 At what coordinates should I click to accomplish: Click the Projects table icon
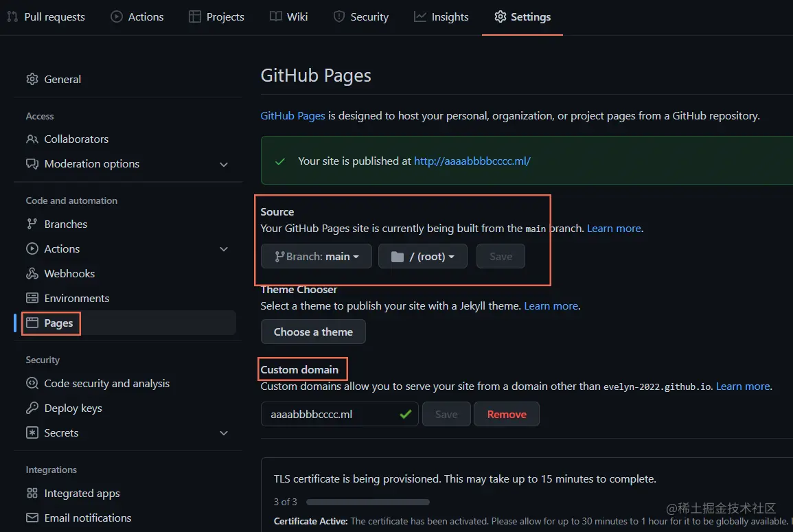195,16
